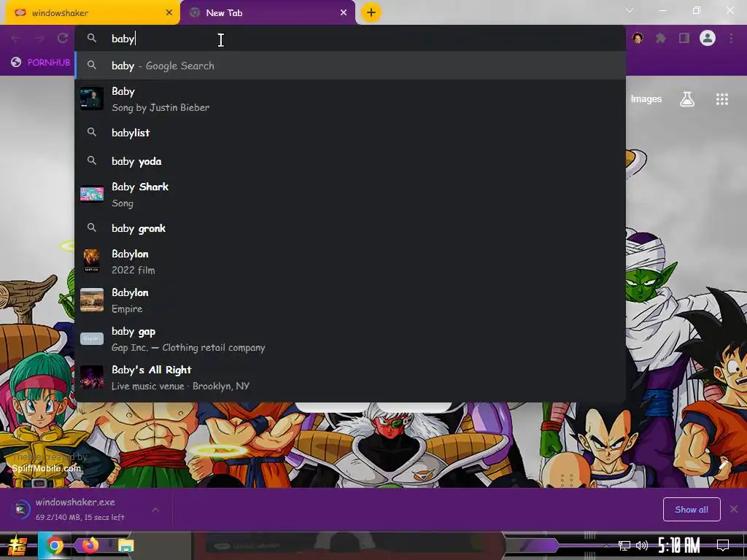This screenshot has height=560, width=747.
Task: Click Show all downloads button
Action: click(692, 510)
